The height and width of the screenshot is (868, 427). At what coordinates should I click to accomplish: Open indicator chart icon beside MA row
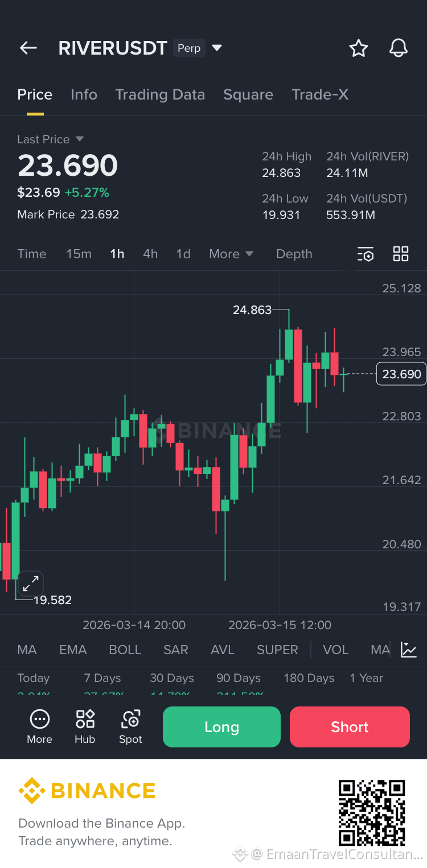(409, 650)
